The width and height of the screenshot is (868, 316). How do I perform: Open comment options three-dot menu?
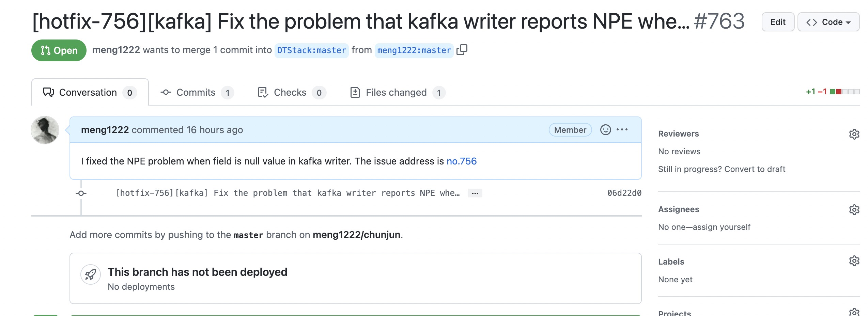pyautogui.click(x=622, y=130)
